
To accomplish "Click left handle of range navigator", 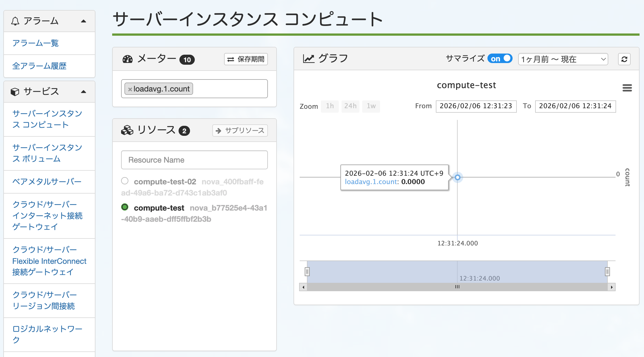I will tap(307, 271).
